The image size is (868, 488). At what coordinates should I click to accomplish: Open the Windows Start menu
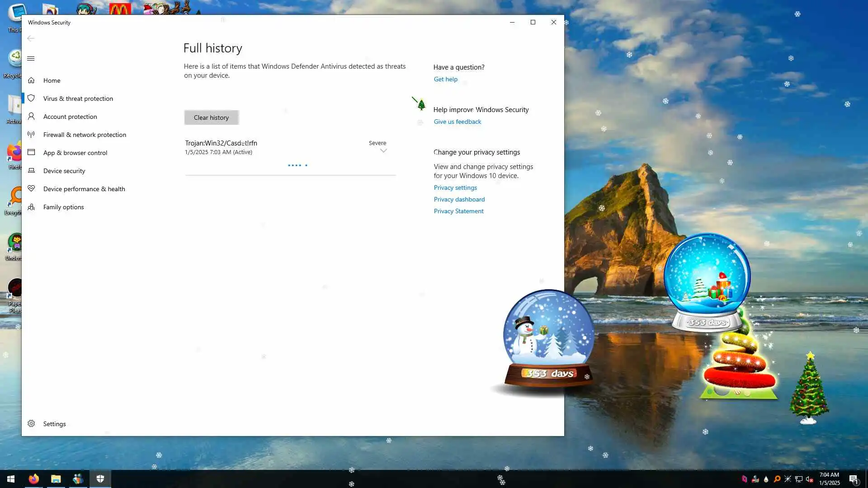click(11, 479)
